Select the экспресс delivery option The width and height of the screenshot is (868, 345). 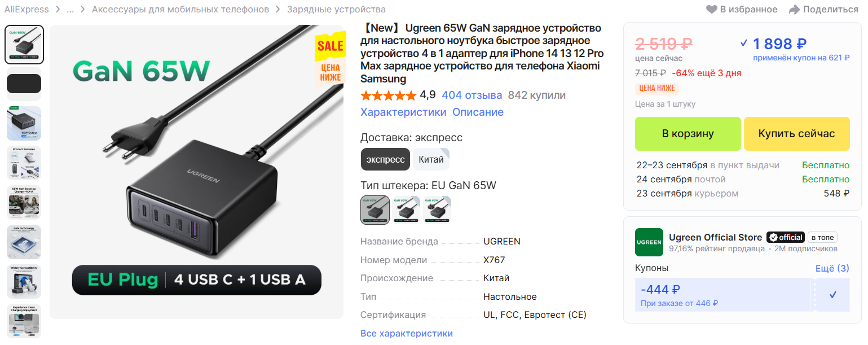[x=385, y=159]
